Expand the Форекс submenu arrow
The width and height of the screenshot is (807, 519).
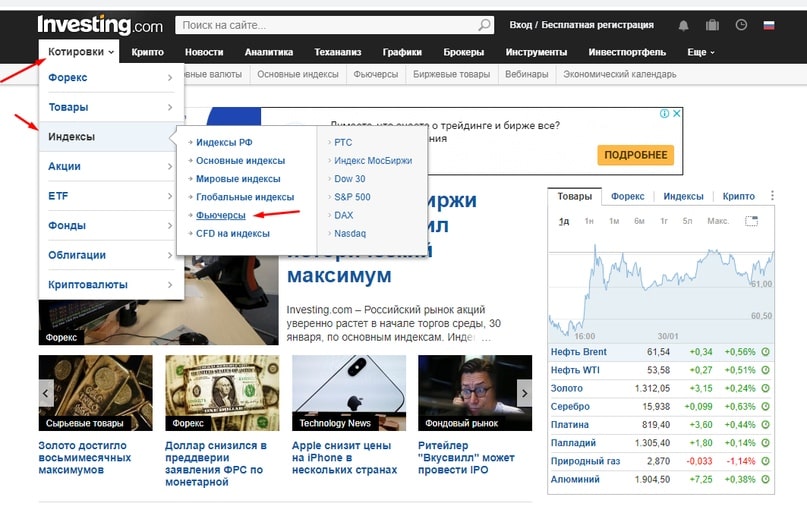(170, 78)
